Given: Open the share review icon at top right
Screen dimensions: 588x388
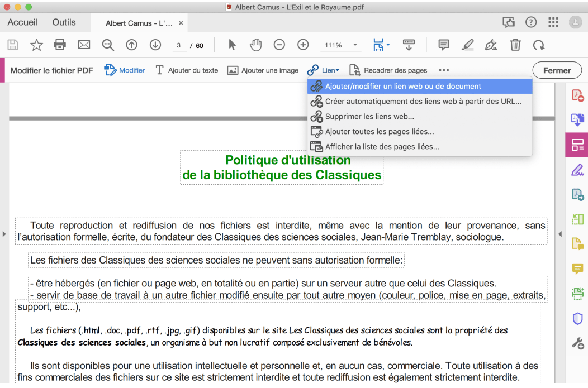Looking at the screenshot, I should coord(509,22).
